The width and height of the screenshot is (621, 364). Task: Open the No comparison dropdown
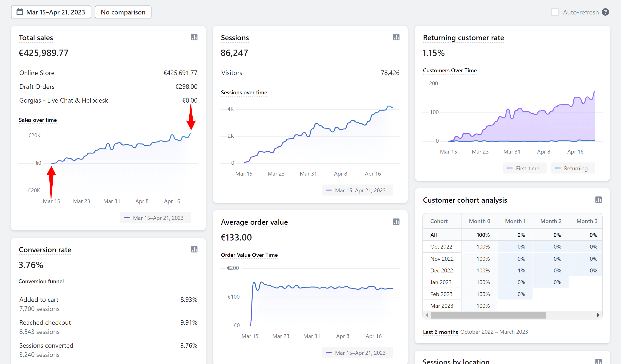tap(123, 12)
